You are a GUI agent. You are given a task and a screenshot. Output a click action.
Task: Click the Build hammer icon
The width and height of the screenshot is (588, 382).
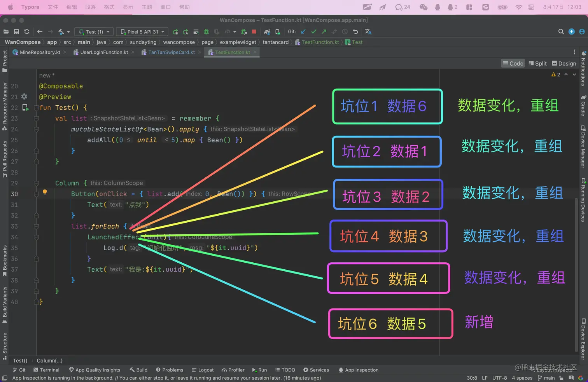coord(61,32)
